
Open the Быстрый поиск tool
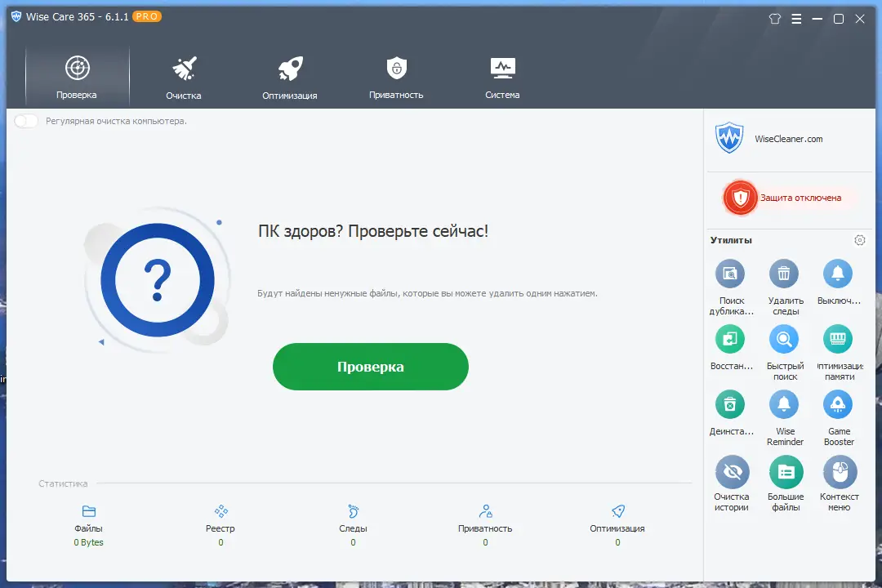tap(784, 339)
